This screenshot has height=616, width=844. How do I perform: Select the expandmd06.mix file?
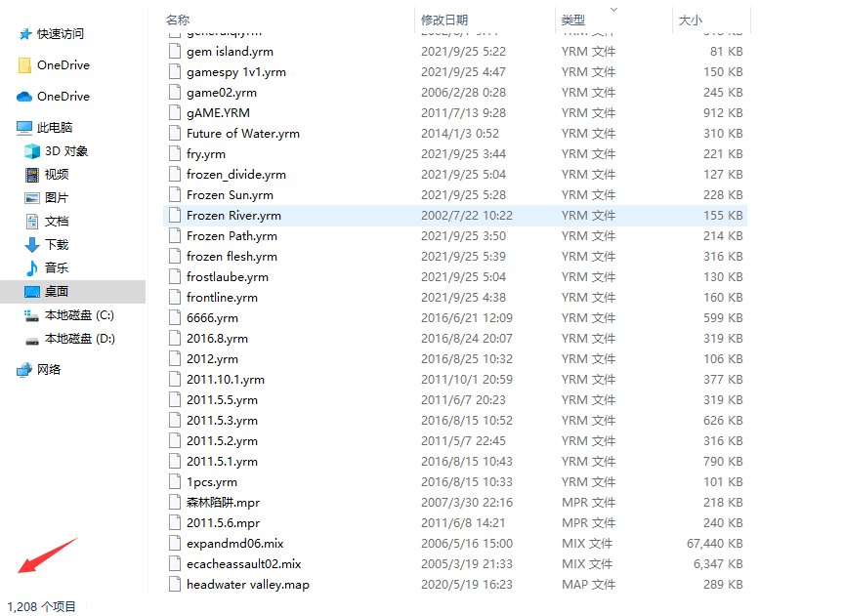[x=234, y=544]
